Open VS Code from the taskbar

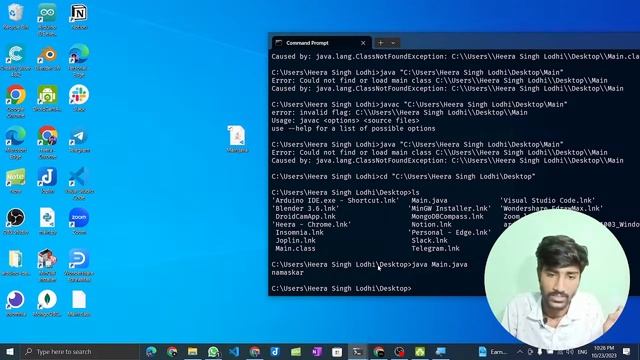coord(234,351)
